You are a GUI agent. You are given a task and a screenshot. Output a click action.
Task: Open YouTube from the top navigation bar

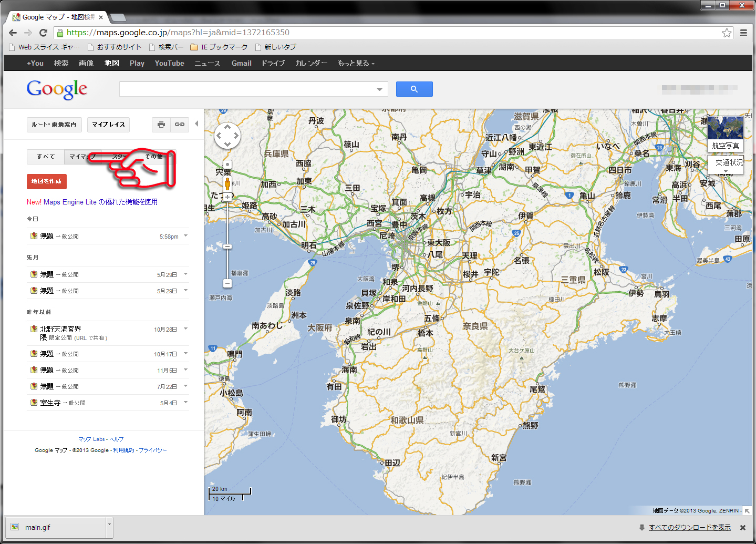[169, 63]
